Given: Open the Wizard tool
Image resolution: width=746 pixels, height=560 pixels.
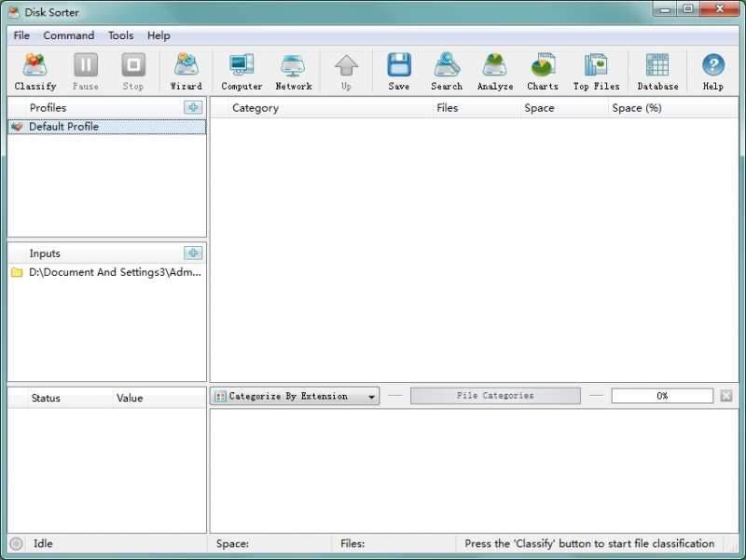Looking at the screenshot, I should click(x=186, y=70).
